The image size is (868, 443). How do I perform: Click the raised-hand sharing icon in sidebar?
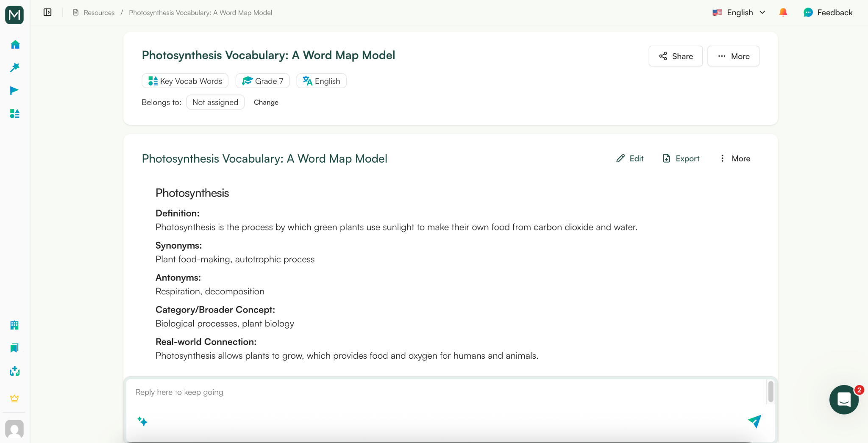(14, 371)
